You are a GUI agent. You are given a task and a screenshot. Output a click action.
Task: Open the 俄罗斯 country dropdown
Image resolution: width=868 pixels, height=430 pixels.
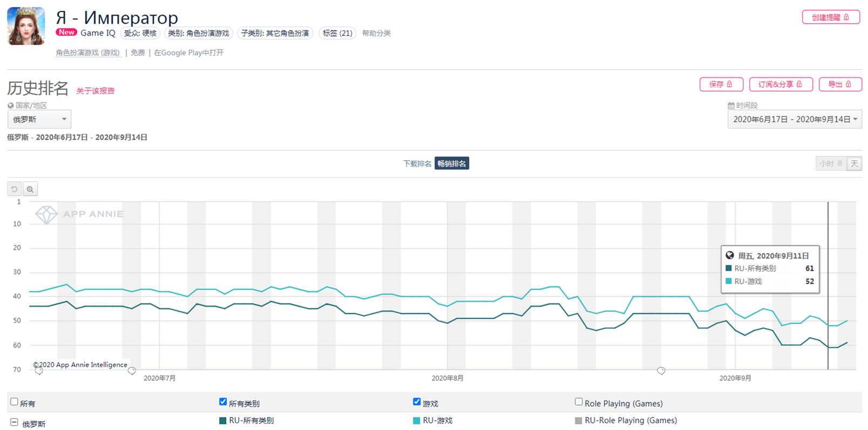[x=39, y=119]
